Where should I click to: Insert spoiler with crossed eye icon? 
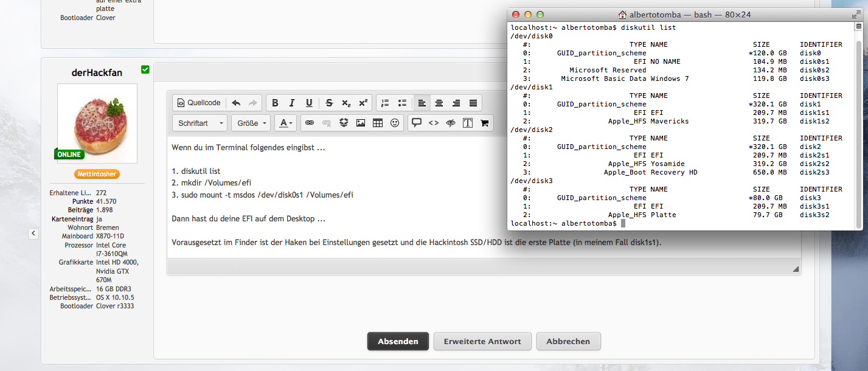coord(451,123)
